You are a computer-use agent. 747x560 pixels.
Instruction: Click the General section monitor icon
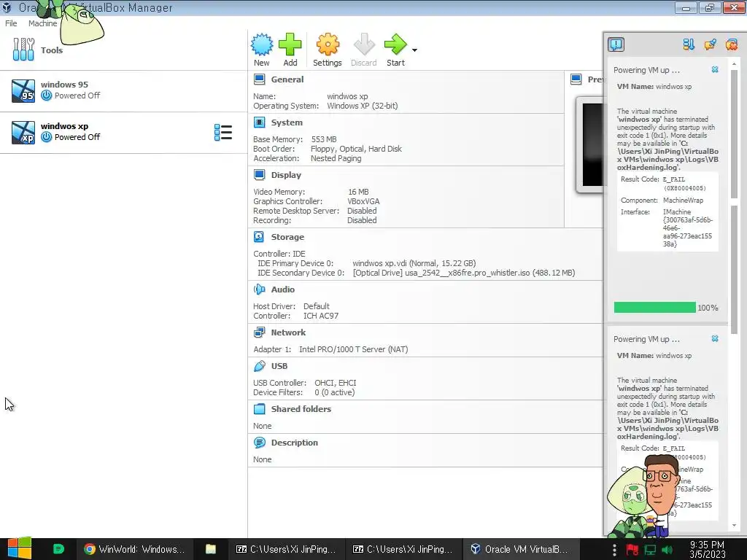(x=259, y=79)
